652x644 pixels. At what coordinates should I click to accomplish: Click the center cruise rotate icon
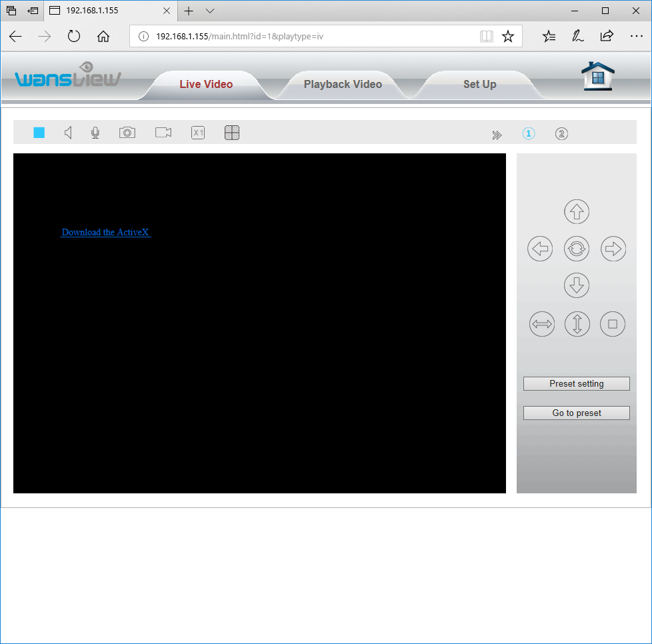[x=577, y=249]
